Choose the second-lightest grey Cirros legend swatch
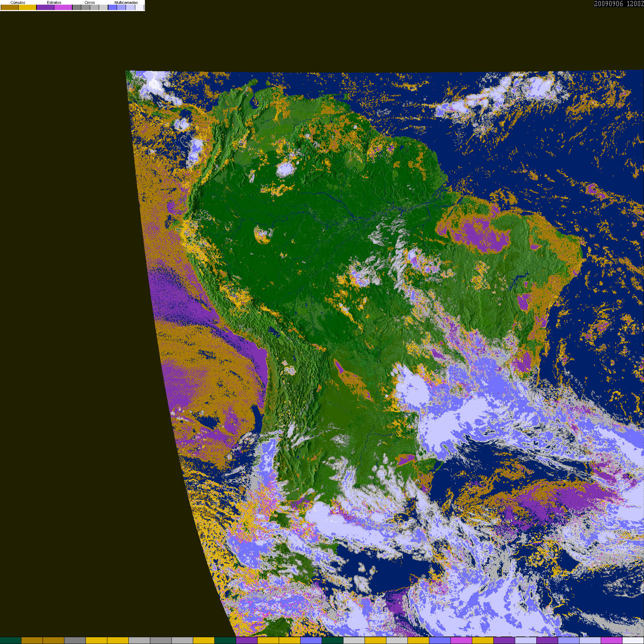This screenshot has height=644, width=644. 94,7
